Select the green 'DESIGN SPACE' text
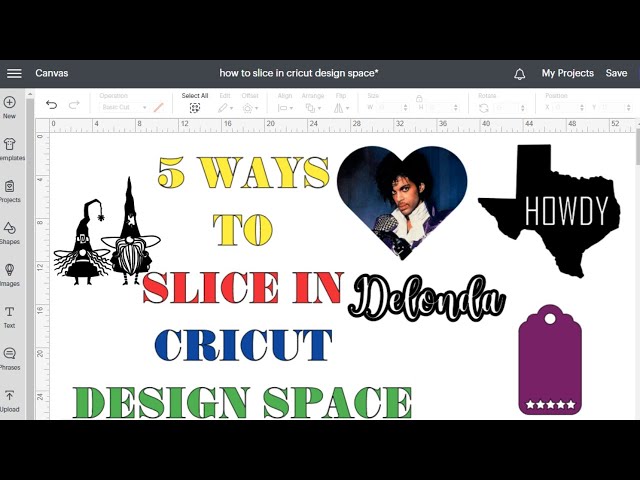This screenshot has height=480, width=640. tap(242, 402)
